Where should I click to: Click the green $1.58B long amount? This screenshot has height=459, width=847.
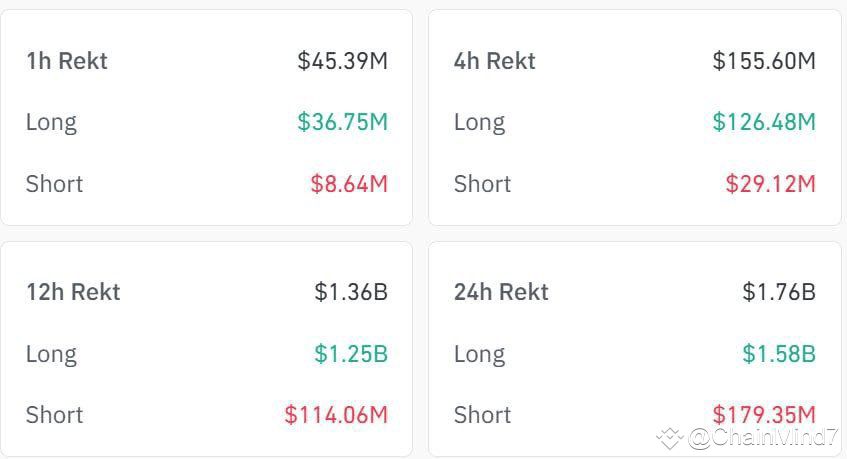[779, 354]
